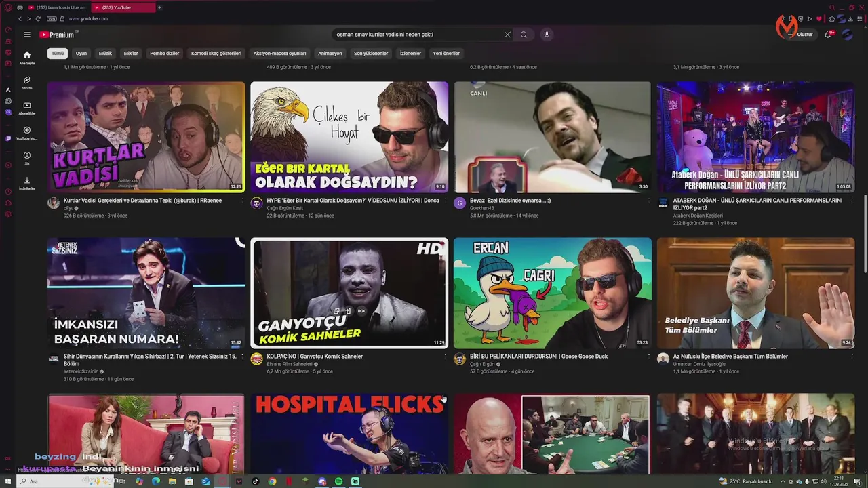This screenshot has height=488, width=868.
Task: Go to Ana Sayfa in sidebar
Action: pos(27,58)
